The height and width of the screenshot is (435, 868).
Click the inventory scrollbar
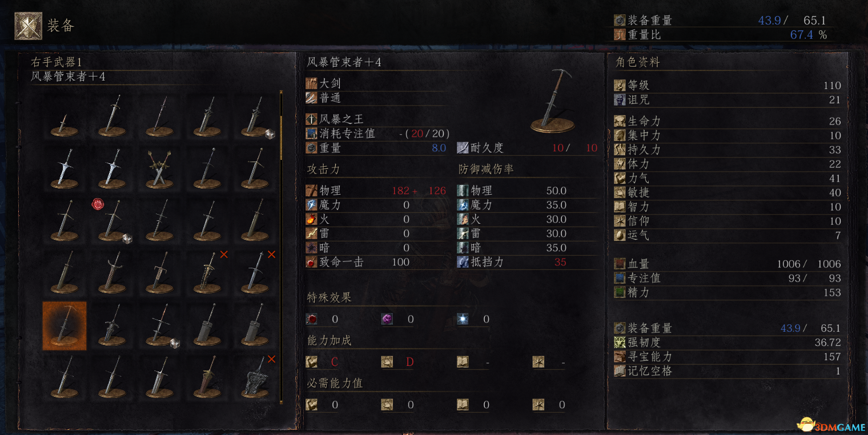(x=281, y=247)
